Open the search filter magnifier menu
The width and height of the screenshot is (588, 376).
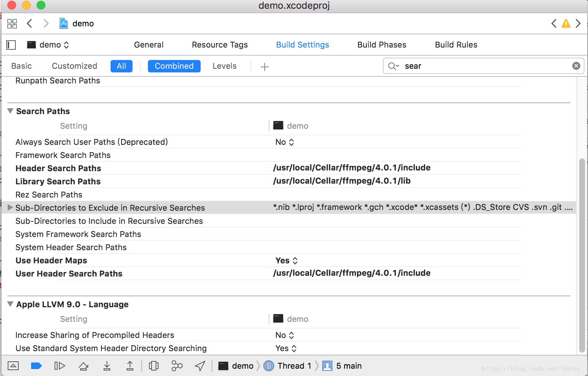pos(394,66)
